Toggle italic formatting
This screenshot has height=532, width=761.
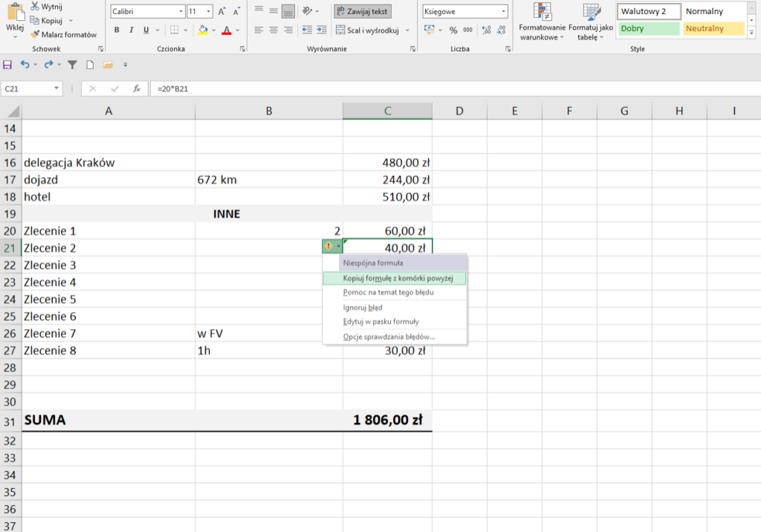(x=132, y=30)
